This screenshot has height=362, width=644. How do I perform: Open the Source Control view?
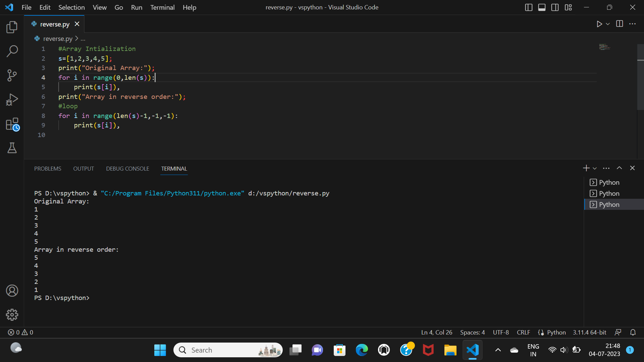coord(12,75)
